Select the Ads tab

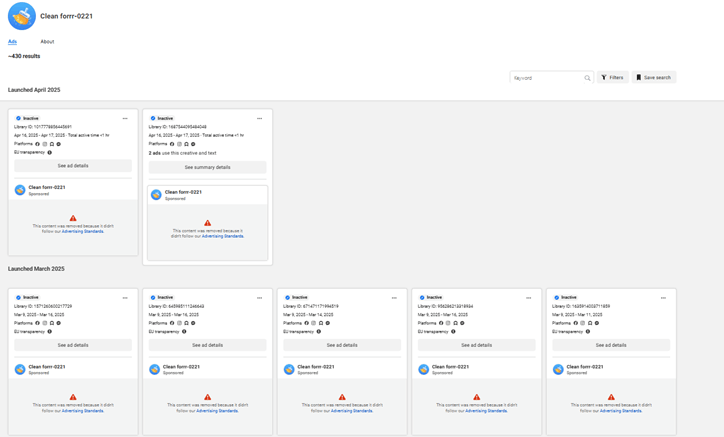(x=12, y=42)
